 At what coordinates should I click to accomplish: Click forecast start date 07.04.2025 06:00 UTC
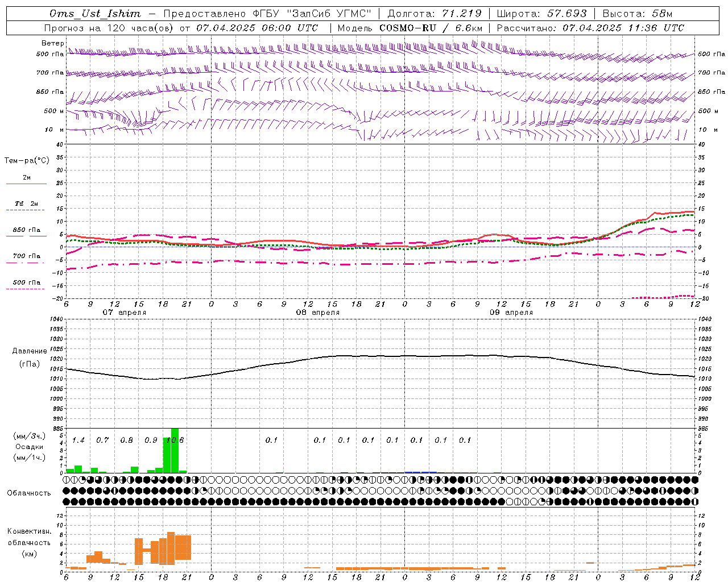(257, 28)
